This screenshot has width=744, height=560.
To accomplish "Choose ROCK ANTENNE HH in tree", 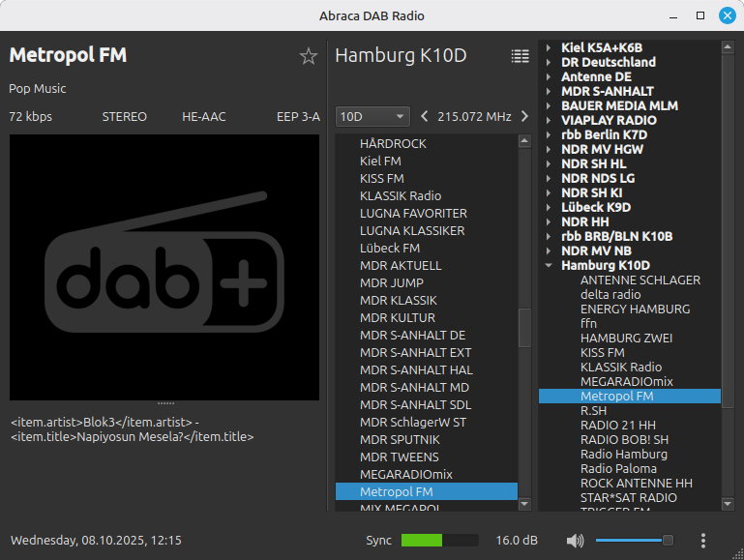I will click(636, 483).
